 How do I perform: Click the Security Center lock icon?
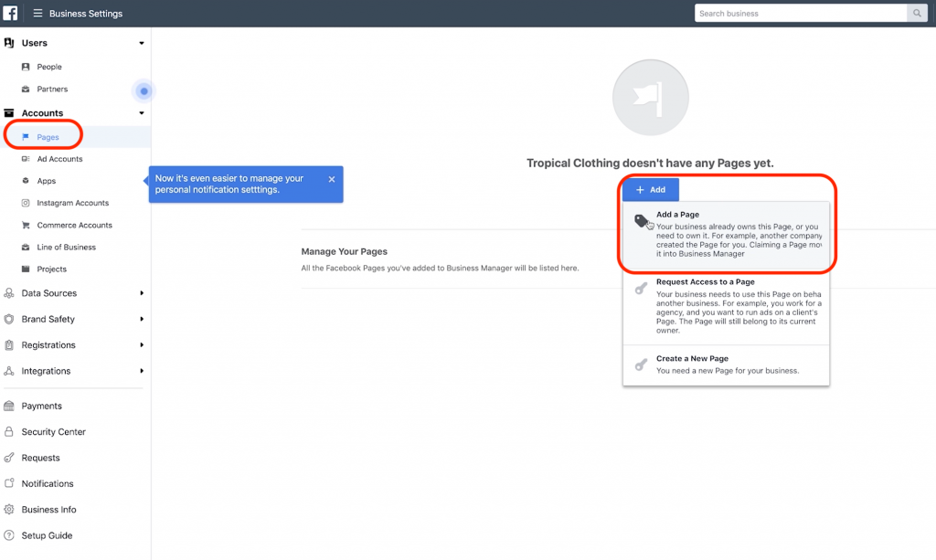9,432
